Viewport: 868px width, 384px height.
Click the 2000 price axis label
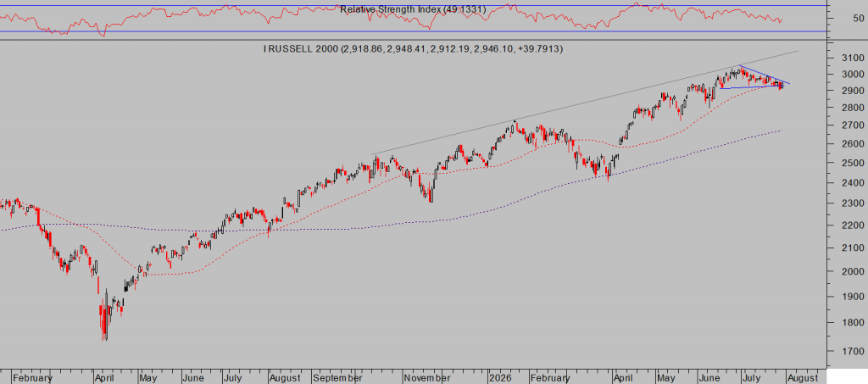pos(853,271)
